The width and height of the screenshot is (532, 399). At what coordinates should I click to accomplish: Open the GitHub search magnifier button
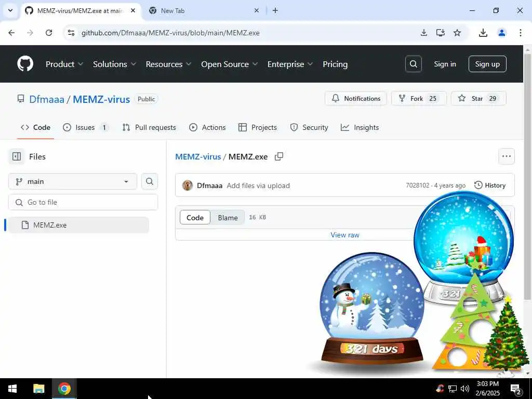pyautogui.click(x=413, y=64)
